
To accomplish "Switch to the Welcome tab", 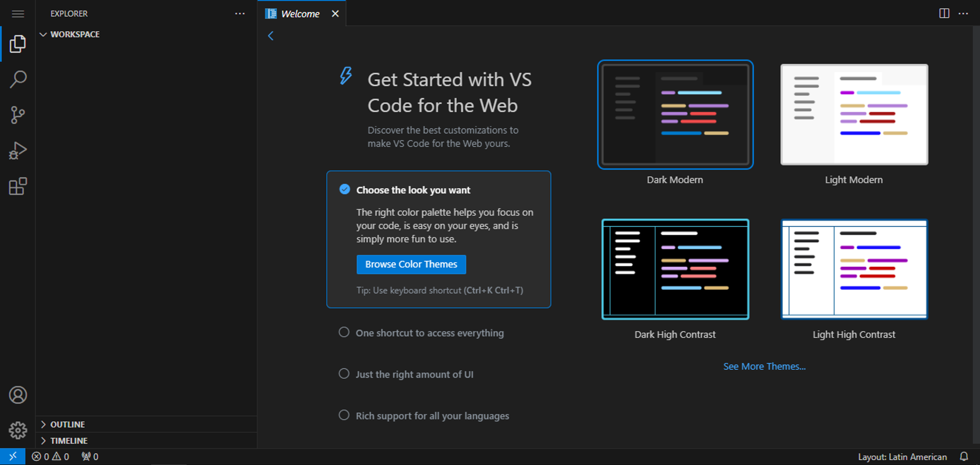I will click(300, 14).
